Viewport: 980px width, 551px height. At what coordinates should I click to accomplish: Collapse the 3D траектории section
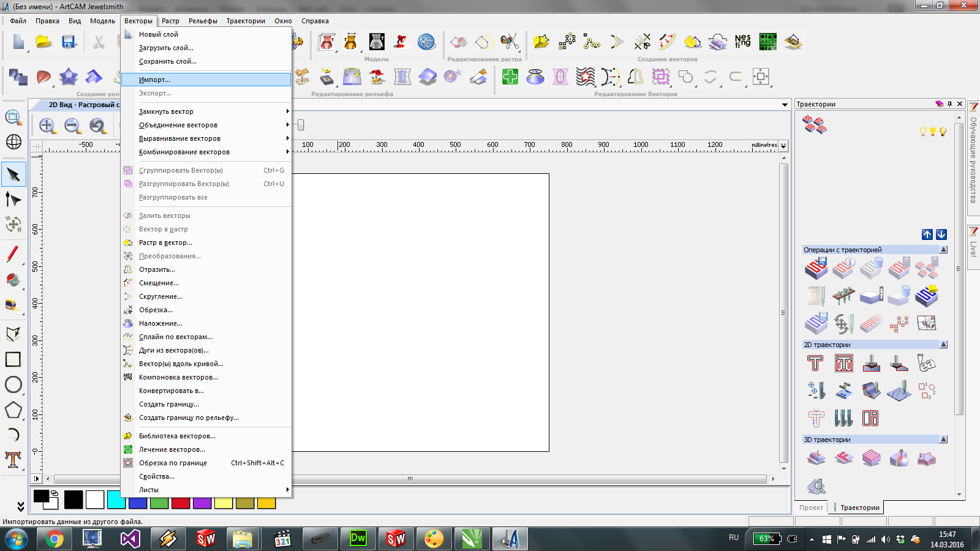pos(943,440)
